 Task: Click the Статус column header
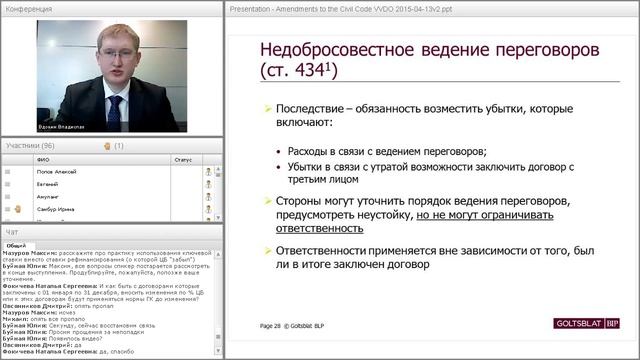point(186,160)
